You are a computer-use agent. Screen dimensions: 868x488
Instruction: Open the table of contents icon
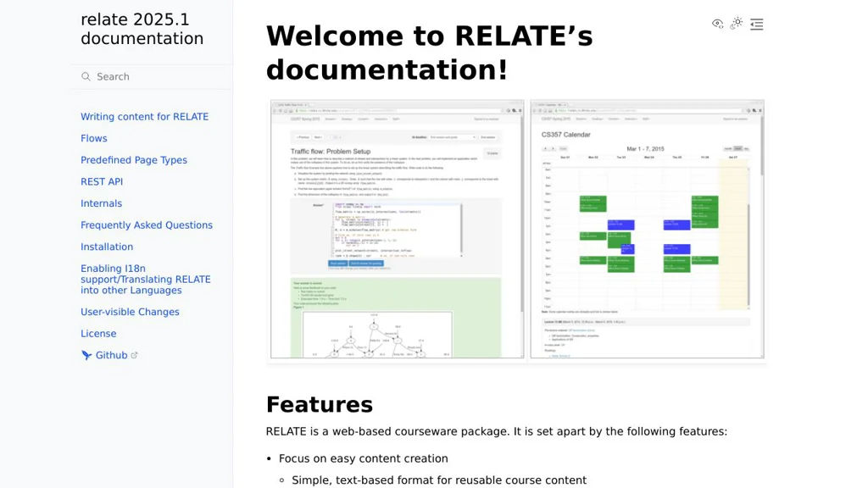click(x=757, y=24)
